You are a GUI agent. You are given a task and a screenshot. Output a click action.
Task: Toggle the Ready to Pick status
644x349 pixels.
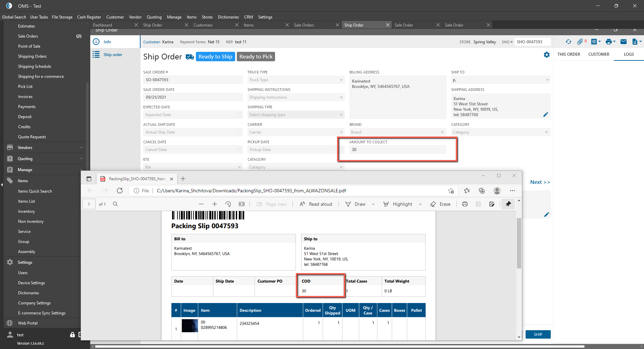pyautogui.click(x=256, y=57)
